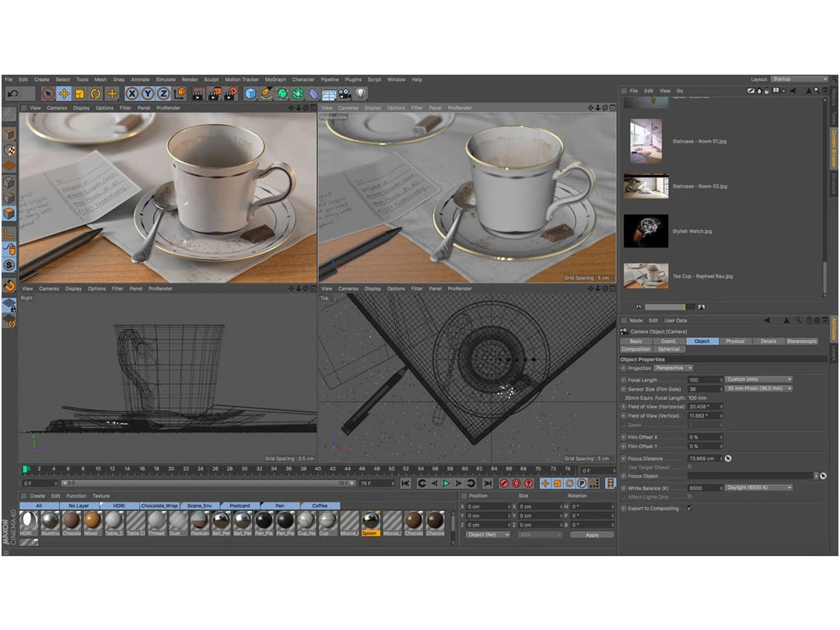This screenshot has height=630, width=840.
Task: Open Create menu in material manager
Action: [x=37, y=496]
